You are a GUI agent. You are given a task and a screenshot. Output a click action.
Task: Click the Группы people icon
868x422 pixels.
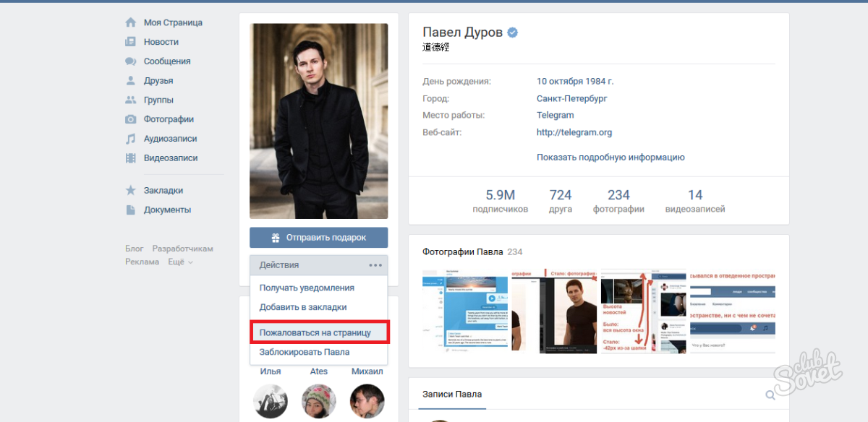(130, 100)
